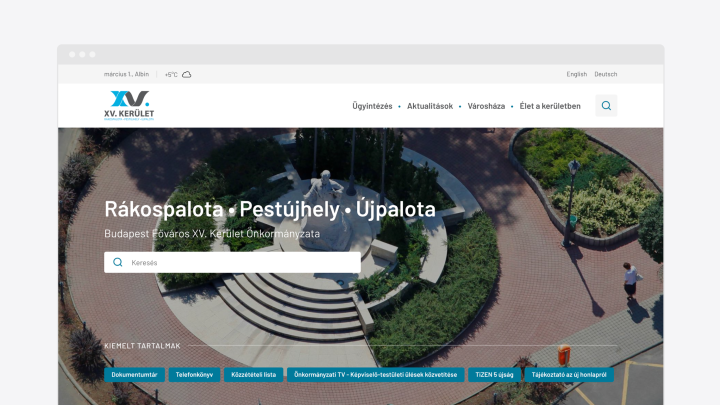Click the XV. Kerület logo

tap(129, 106)
